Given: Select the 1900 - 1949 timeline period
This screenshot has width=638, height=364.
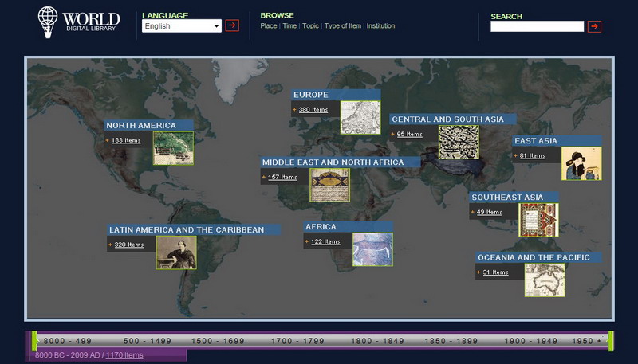Looking at the screenshot, I should point(530,341).
